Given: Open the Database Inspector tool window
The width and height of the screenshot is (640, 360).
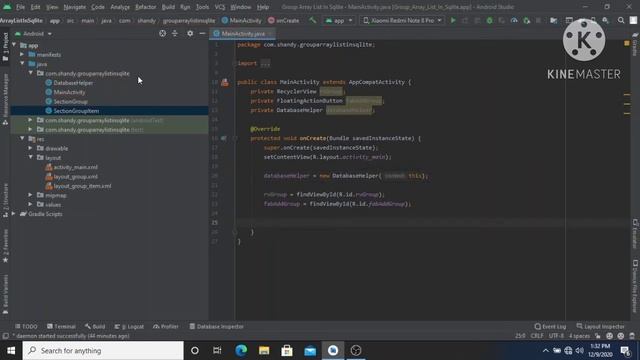Looking at the screenshot, I should click(x=216, y=327).
